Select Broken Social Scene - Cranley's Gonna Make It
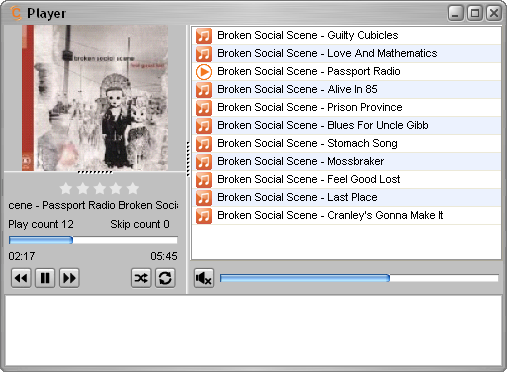The width and height of the screenshot is (507, 372). (x=347, y=216)
